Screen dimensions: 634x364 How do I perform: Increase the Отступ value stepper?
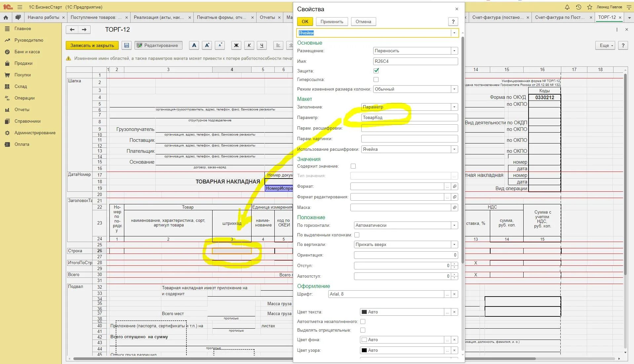tap(455, 264)
